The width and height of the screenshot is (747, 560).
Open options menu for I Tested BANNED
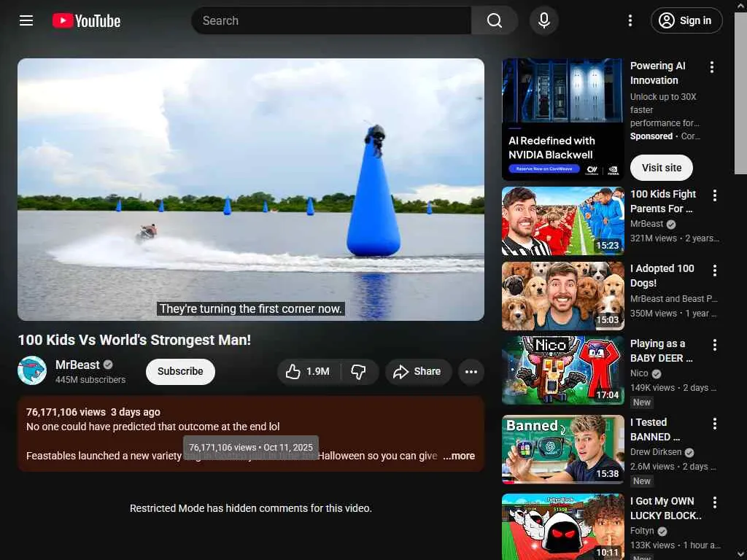coord(715,424)
